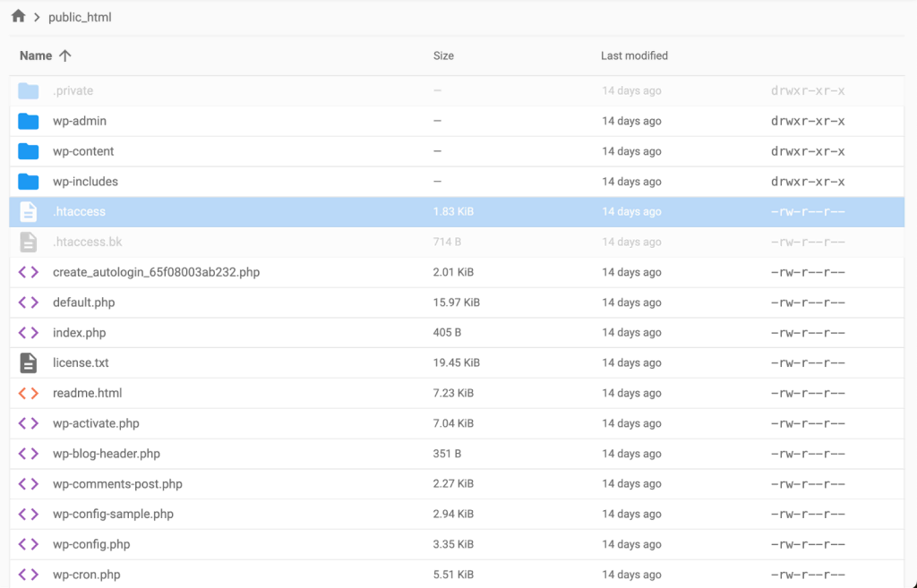Open the public_html breadcrumb entry

tap(79, 16)
